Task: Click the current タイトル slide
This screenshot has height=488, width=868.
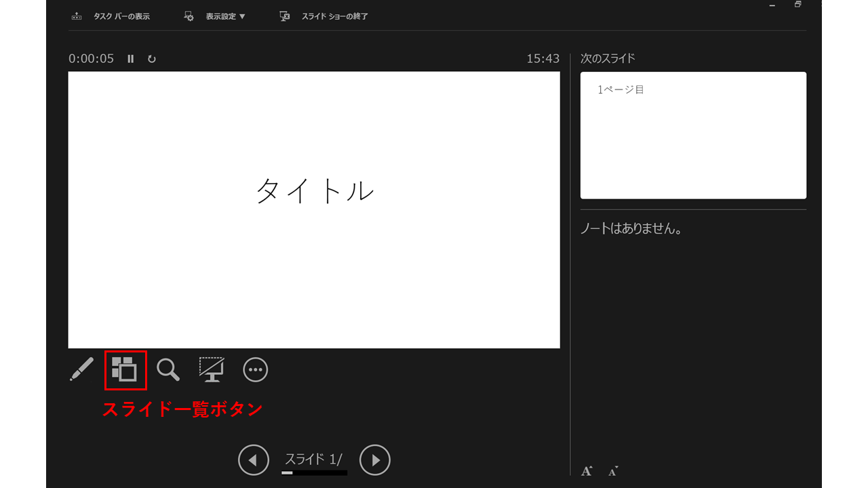Action: (314, 210)
